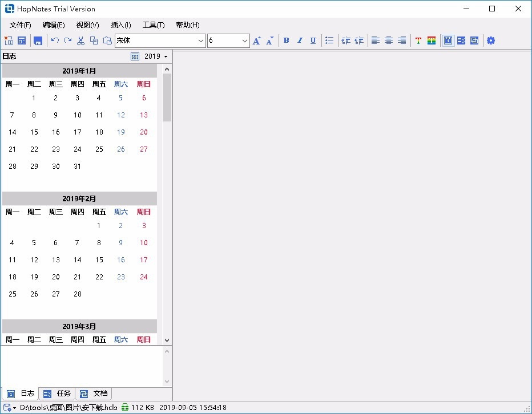
Task: Toggle italic formatting
Action: pos(300,40)
